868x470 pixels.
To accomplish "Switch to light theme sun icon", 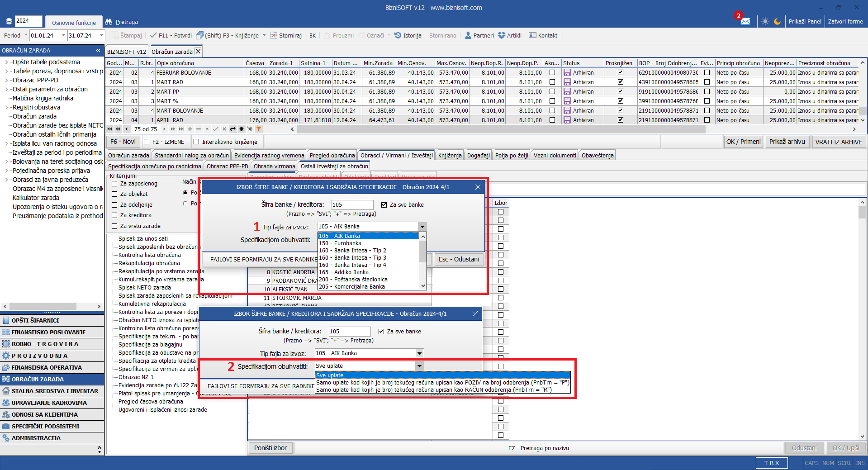I will tap(765, 21).
